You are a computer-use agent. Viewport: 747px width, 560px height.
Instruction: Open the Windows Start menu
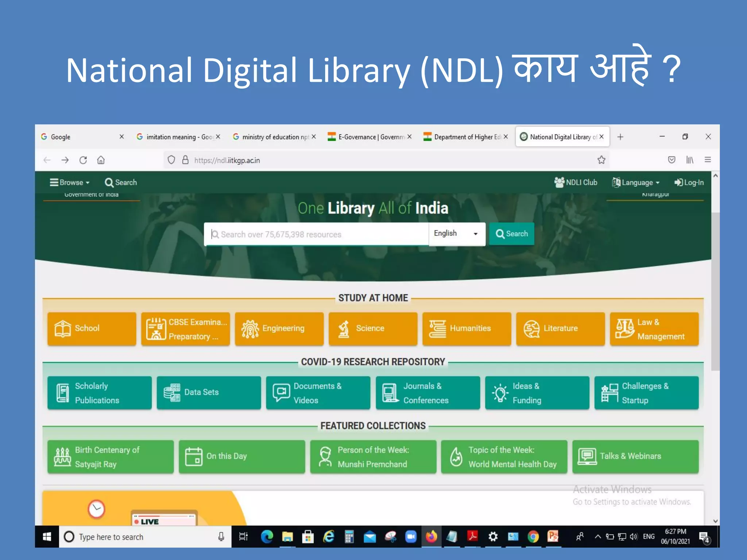(47, 537)
